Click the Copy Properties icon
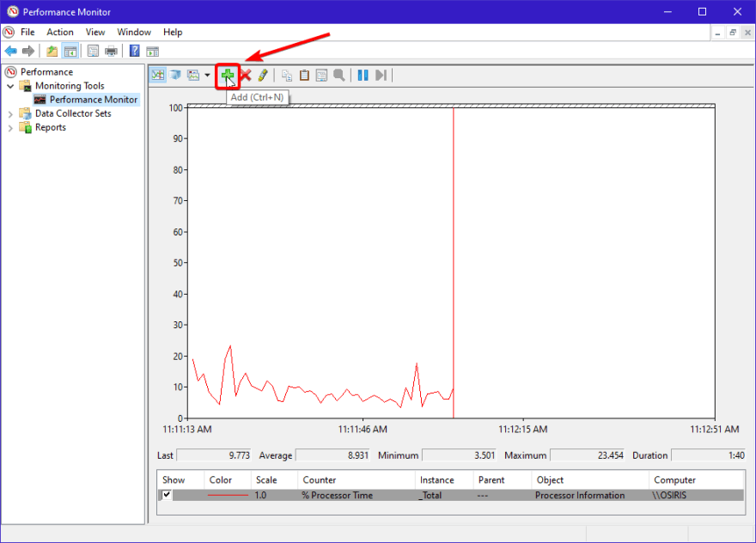 click(287, 76)
